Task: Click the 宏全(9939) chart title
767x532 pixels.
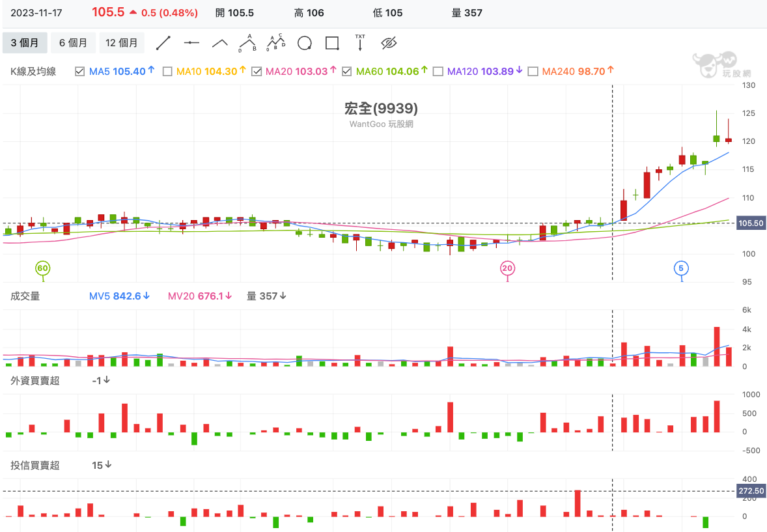Action: [381, 108]
